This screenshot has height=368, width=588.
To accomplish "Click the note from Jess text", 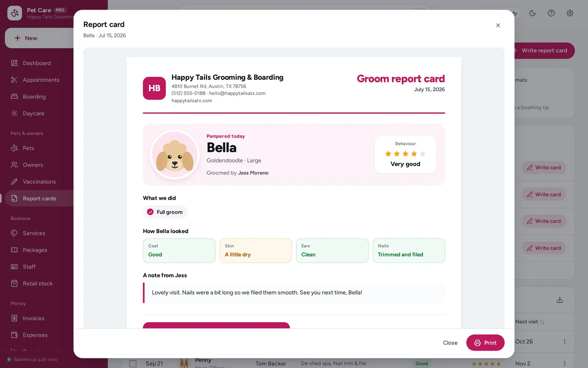I will click(257, 293).
